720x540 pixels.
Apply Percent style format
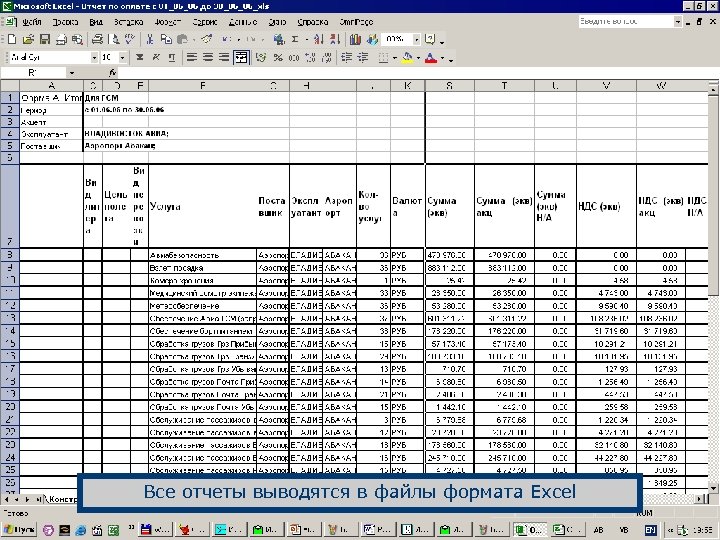[x=278, y=57]
